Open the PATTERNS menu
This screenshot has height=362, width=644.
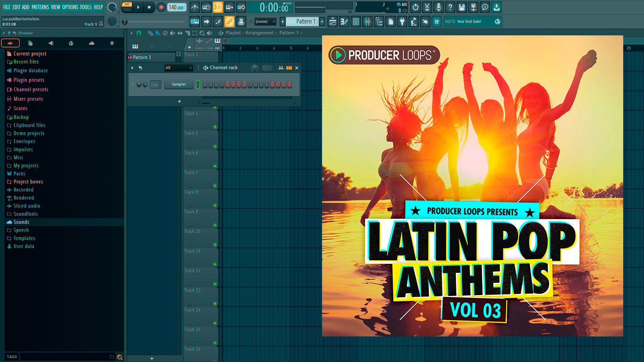point(40,7)
